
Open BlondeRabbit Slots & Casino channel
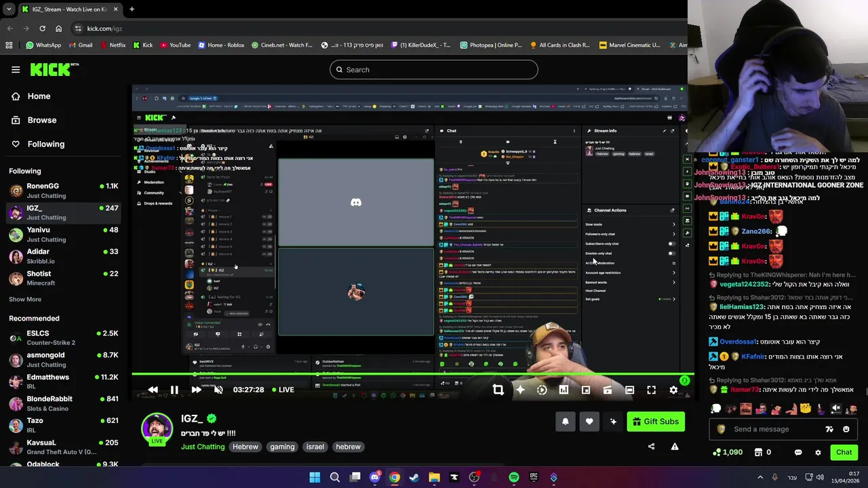[x=64, y=403]
